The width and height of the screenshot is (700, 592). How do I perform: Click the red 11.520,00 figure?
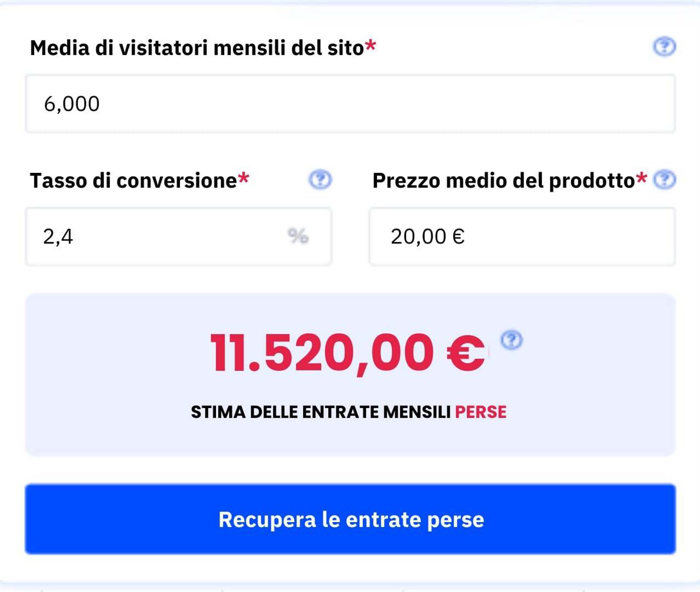click(322, 352)
